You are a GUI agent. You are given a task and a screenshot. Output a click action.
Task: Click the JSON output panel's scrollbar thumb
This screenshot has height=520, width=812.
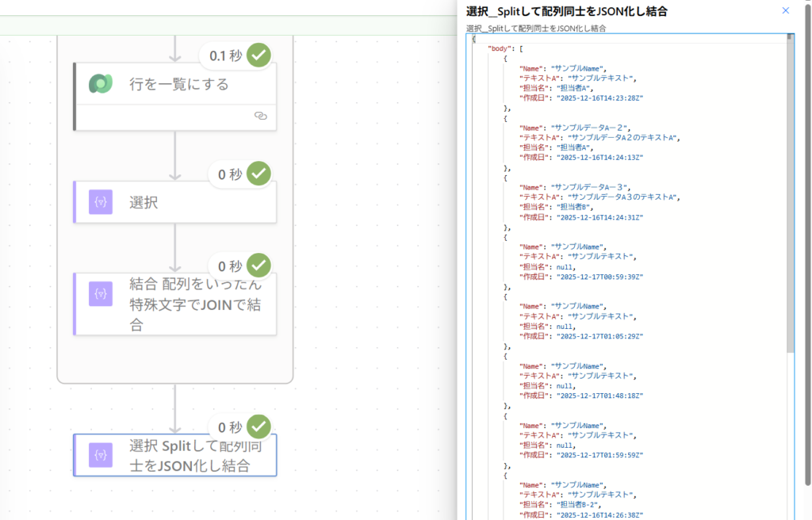[x=789, y=198]
